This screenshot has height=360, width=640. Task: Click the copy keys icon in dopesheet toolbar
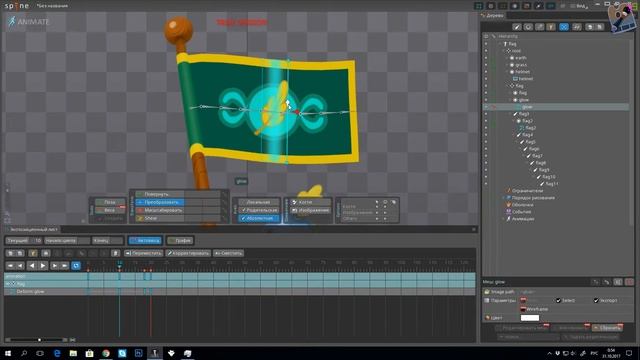point(11,253)
